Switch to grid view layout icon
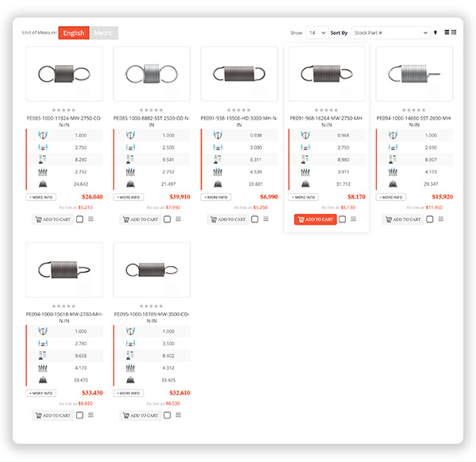476x462 pixels. (x=454, y=33)
